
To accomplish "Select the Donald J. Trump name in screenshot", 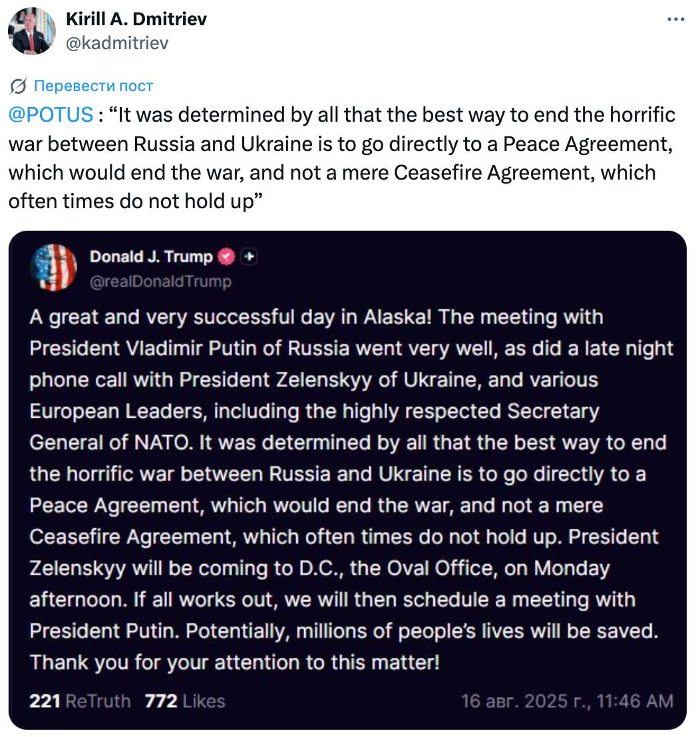I will 151,257.
